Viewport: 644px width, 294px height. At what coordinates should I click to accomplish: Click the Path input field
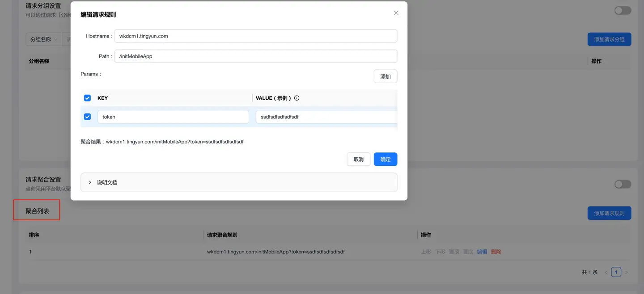pyautogui.click(x=255, y=56)
